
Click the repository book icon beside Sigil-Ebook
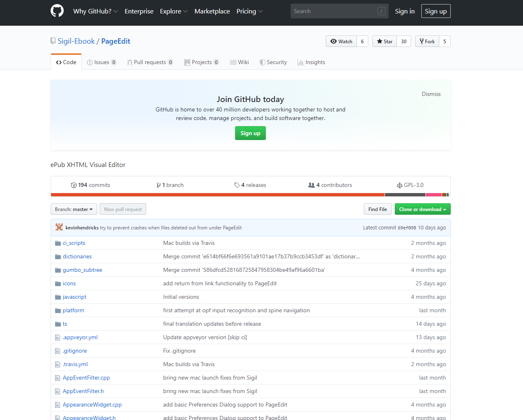point(53,41)
